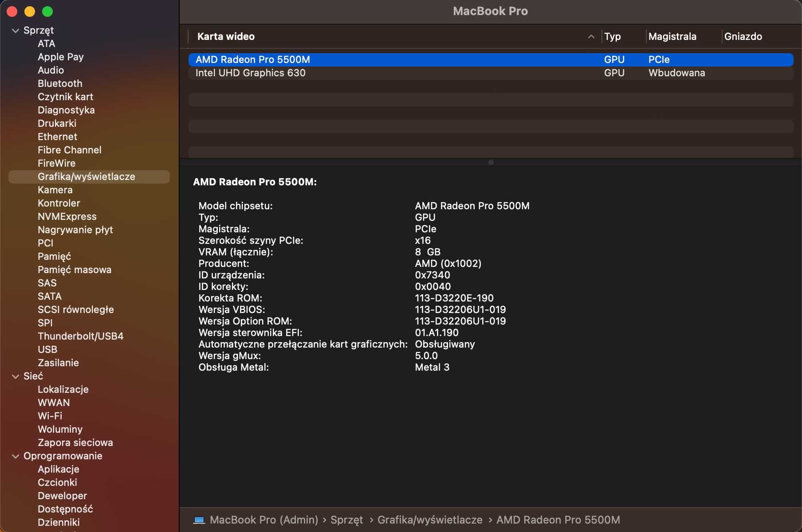The width and height of the screenshot is (802, 532).
Task: Open Wi-Fi network info
Action: click(50, 416)
